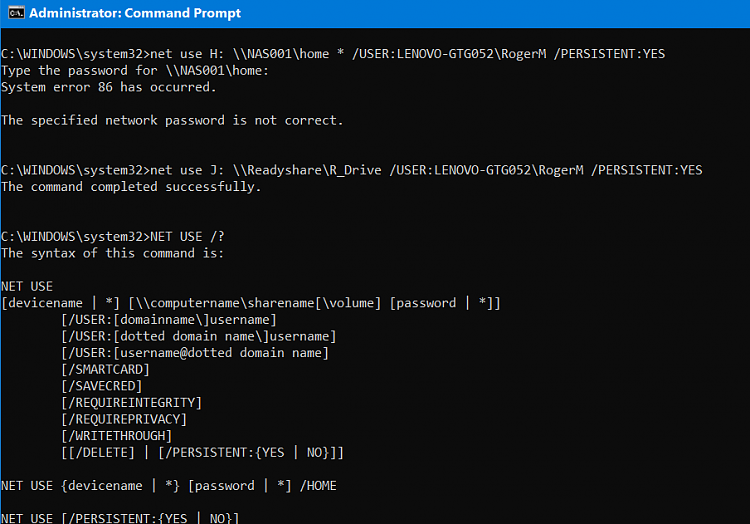Click the \\NAS001\home path in first command
The width and height of the screenshot is (750, 524).
point(281,54)
